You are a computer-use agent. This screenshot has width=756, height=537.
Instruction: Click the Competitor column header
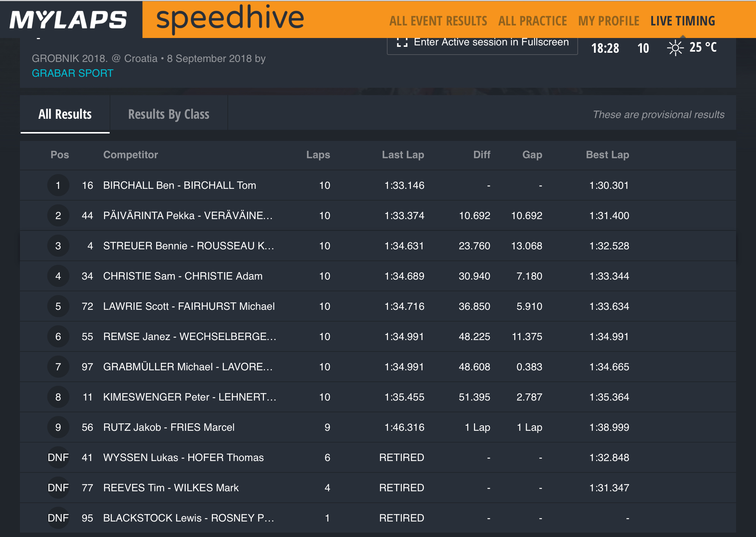click(x=131, y=155)
